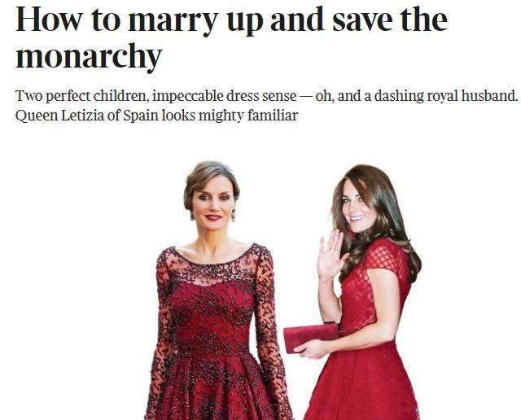Click the red clutch bag in the photo

311,338
